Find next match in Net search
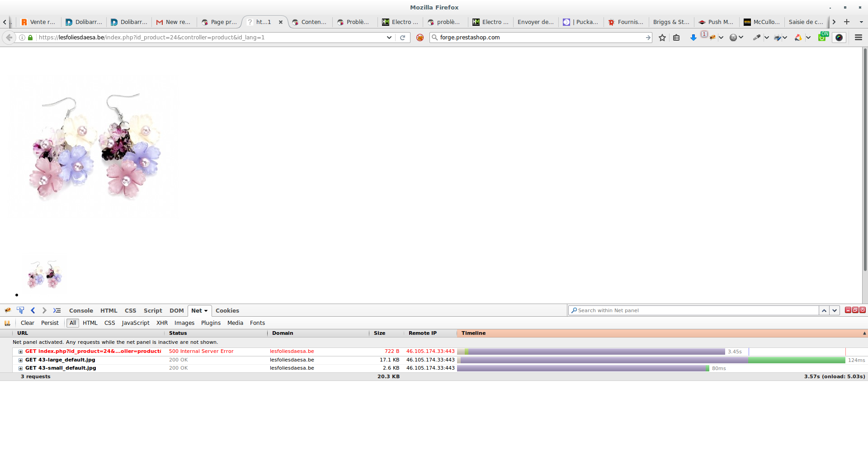Screen dimensions: 868x466 (x=835, y=310)
